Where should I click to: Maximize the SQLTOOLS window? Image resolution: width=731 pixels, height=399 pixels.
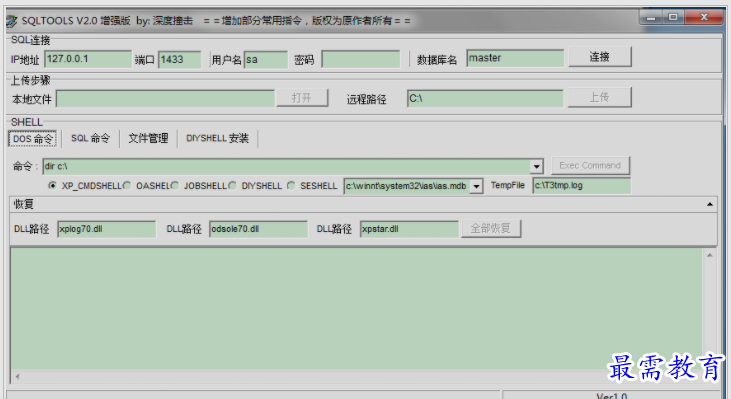[x=673, y=17]
